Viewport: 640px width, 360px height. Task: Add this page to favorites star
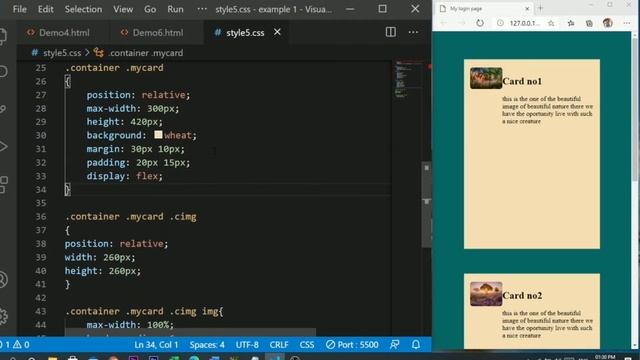551,23
